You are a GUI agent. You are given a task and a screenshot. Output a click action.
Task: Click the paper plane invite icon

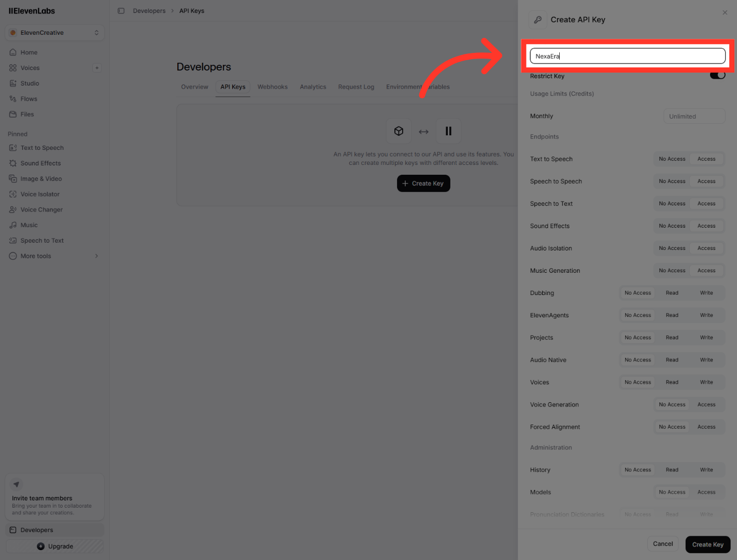17,484
